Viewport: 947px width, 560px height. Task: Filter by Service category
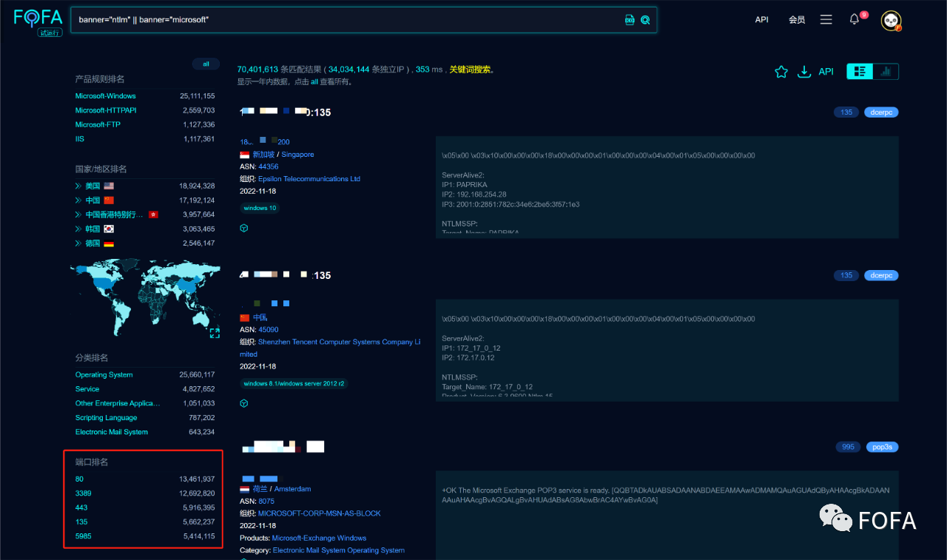(87, 389)
